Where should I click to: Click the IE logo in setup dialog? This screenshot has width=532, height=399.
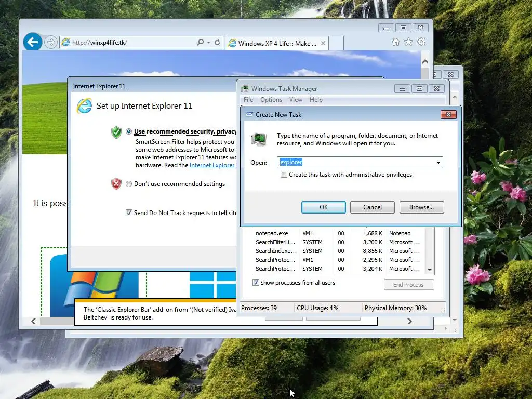tap(84, 106)
